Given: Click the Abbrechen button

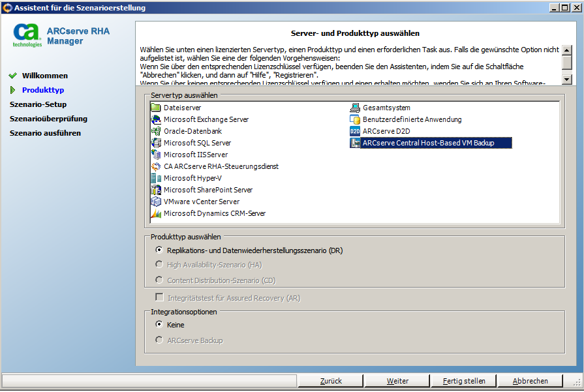Looking at the screenshot, I should pos(530,381).
